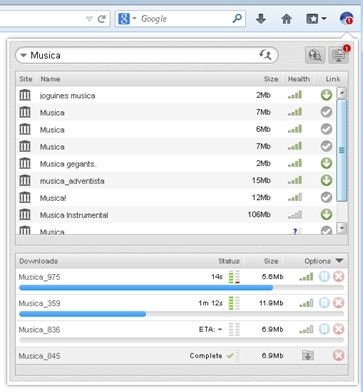The height and width of the screenshot is (392, 363).
Task: Click the 106Mb size value
Action: 259,214
